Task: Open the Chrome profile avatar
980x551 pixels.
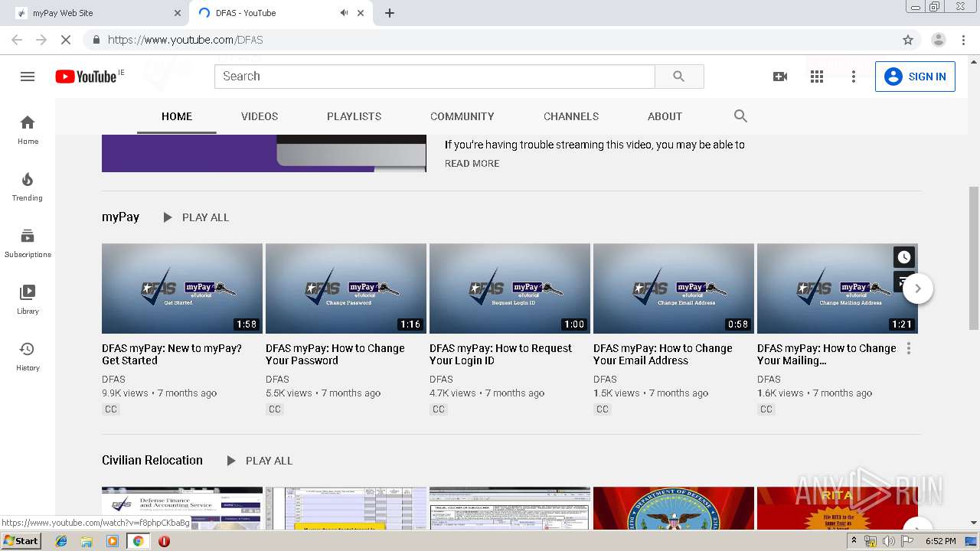Action: pos(939,40)
